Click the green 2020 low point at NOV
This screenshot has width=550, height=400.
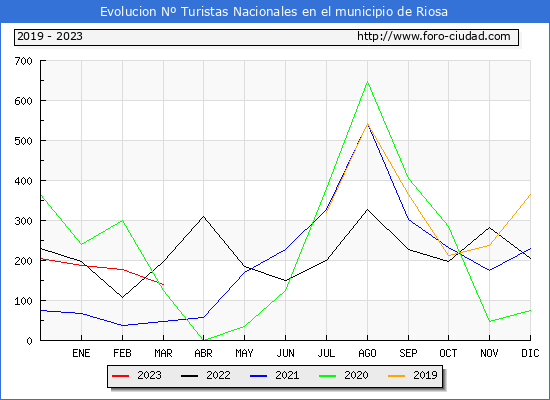(489, 321)
